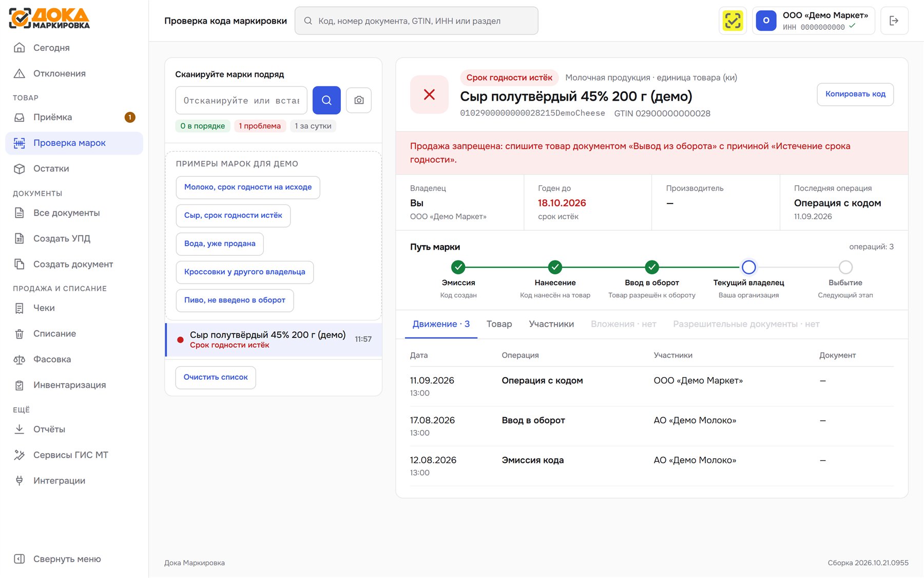Open Чеки receipt icon

(x=19, y=308)
